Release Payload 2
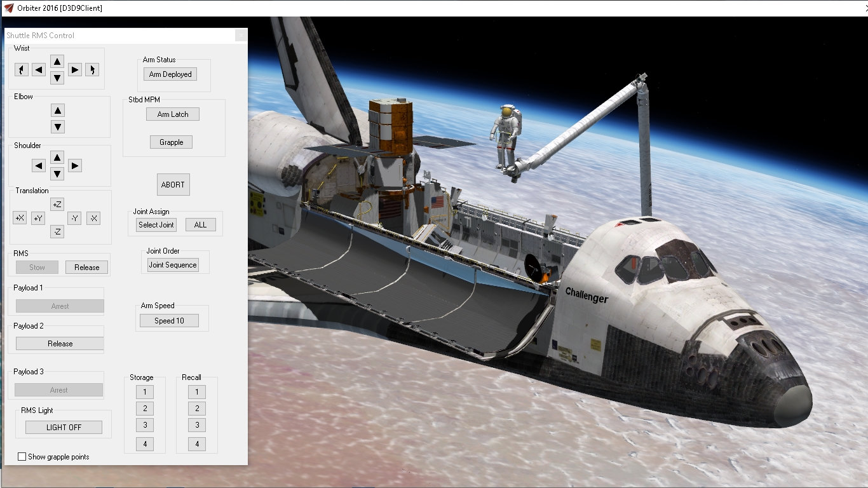The height and width of the screenshot is (488, 868). (x=60, y=344)
